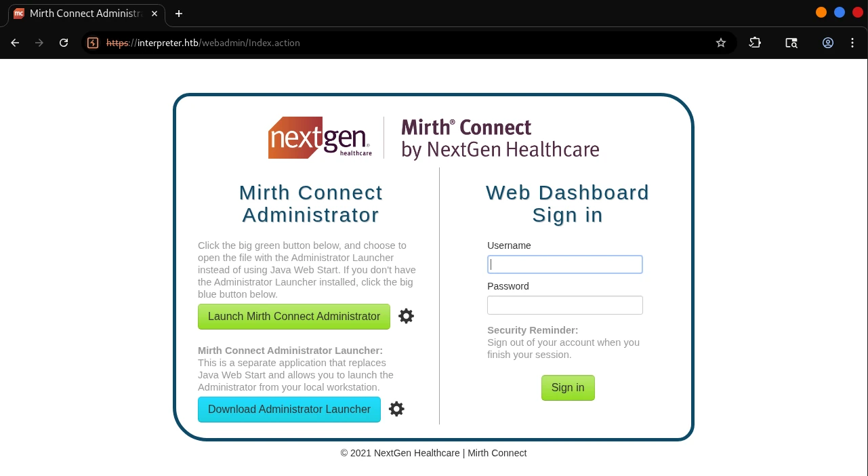The height and width of the screenshot is (476, 868).
Task: Click the orange window control dot
Action: [821, 12]
